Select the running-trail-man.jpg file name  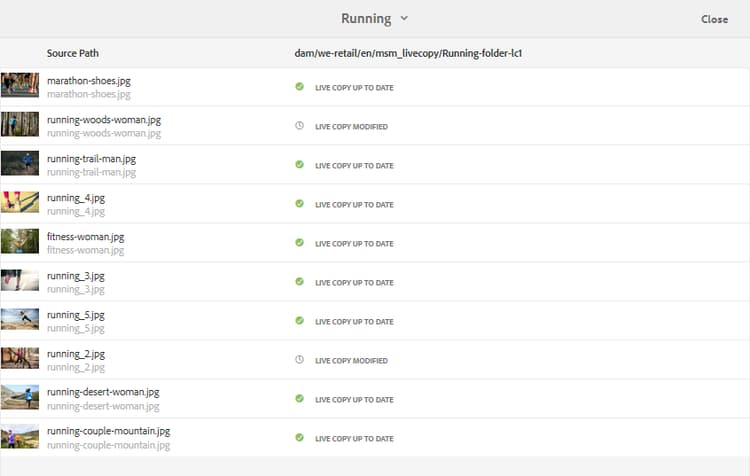(91, 159)
